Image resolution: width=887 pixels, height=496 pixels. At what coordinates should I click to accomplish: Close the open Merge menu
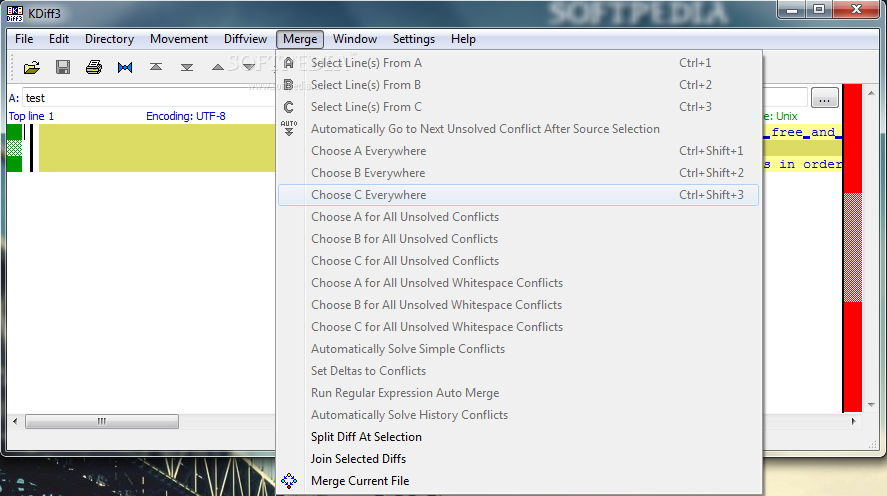[x=300, y=39]
